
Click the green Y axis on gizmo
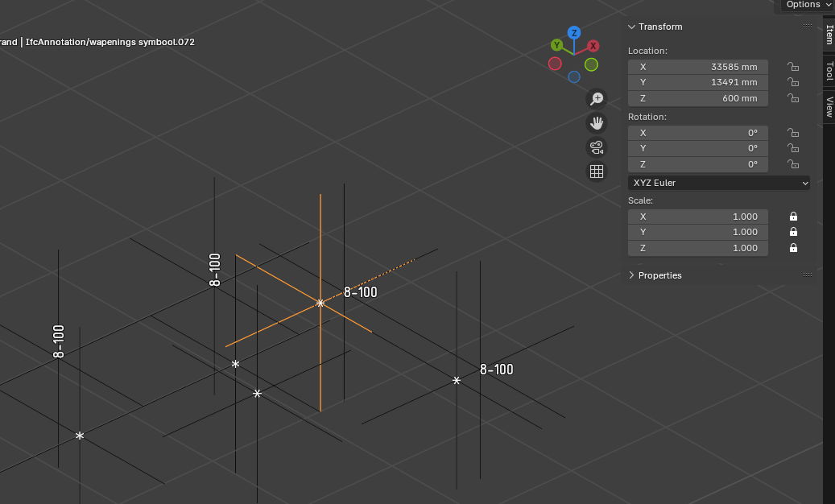coord(556,45)
